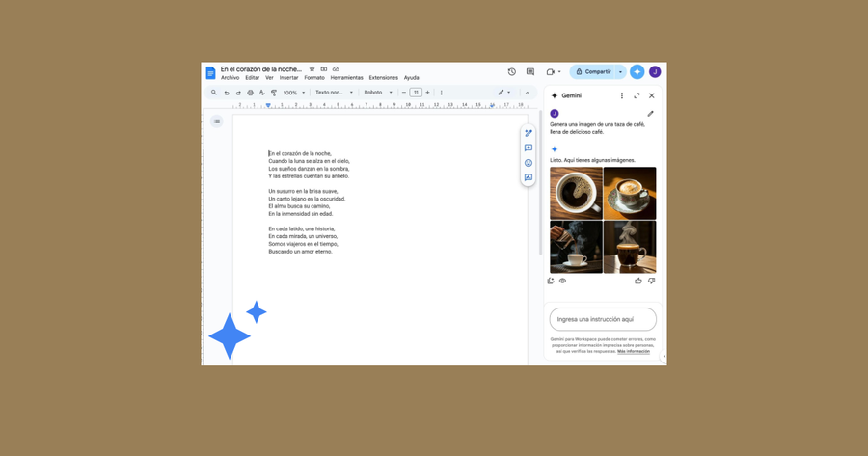The image size is (868, 456).
Task: Open the Roboto font dropdown
Action: (378, 93)
